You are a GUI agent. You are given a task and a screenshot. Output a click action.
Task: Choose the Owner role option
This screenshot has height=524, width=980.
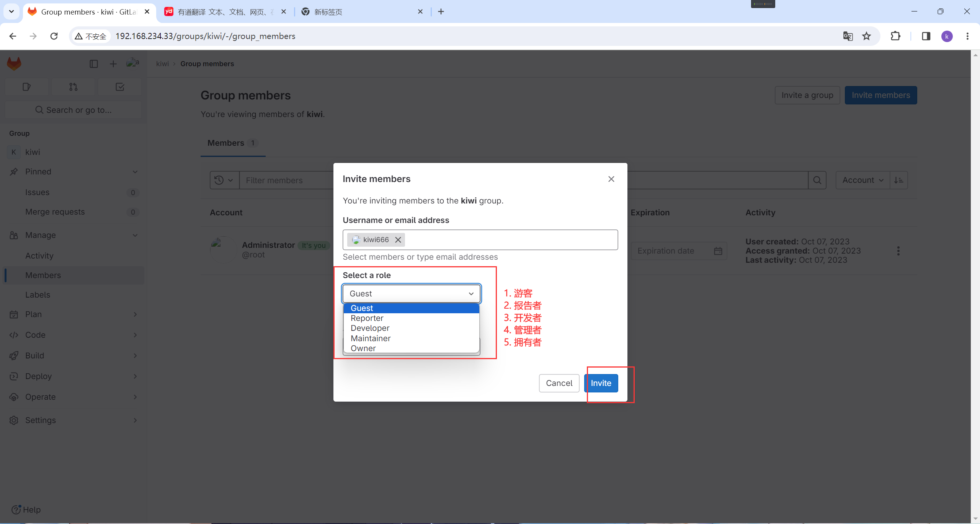pyautogui.click(x=412, y=348)
